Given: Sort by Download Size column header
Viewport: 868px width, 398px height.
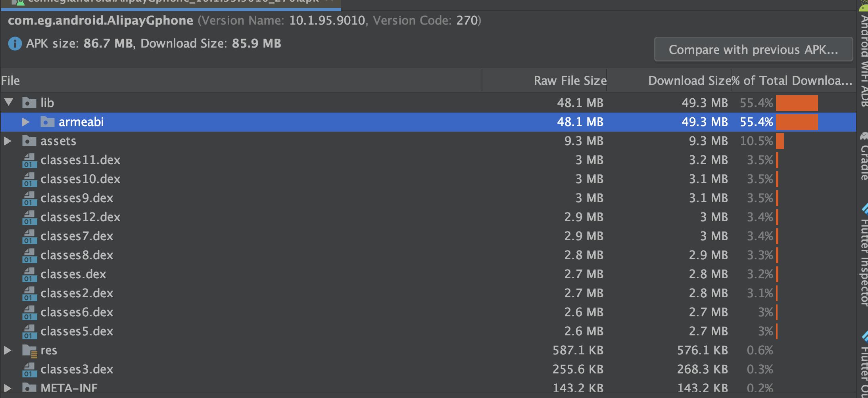Looking at the screenshot, I should click(x=689, y=81).
